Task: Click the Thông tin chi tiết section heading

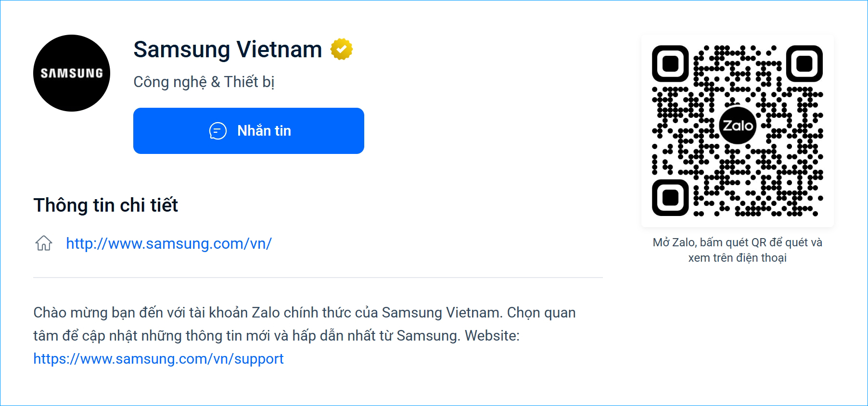Action: tap(105, 205)
